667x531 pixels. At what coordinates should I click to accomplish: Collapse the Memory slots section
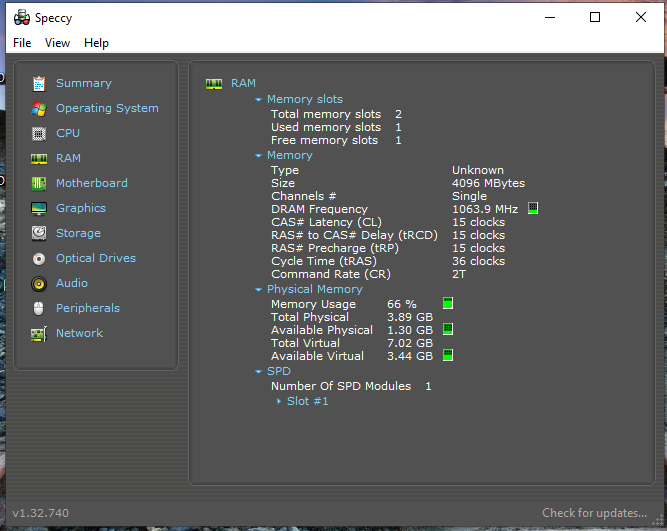tap(259, 100)
